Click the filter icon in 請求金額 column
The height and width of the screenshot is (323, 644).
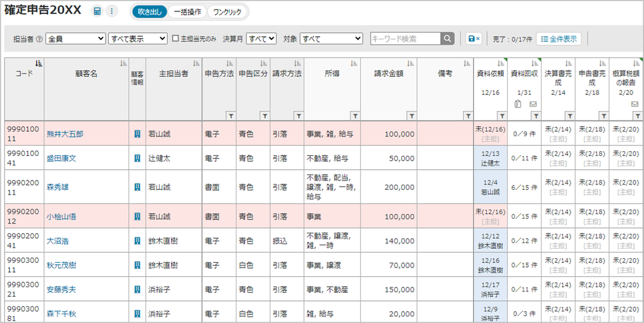(412, 116)
